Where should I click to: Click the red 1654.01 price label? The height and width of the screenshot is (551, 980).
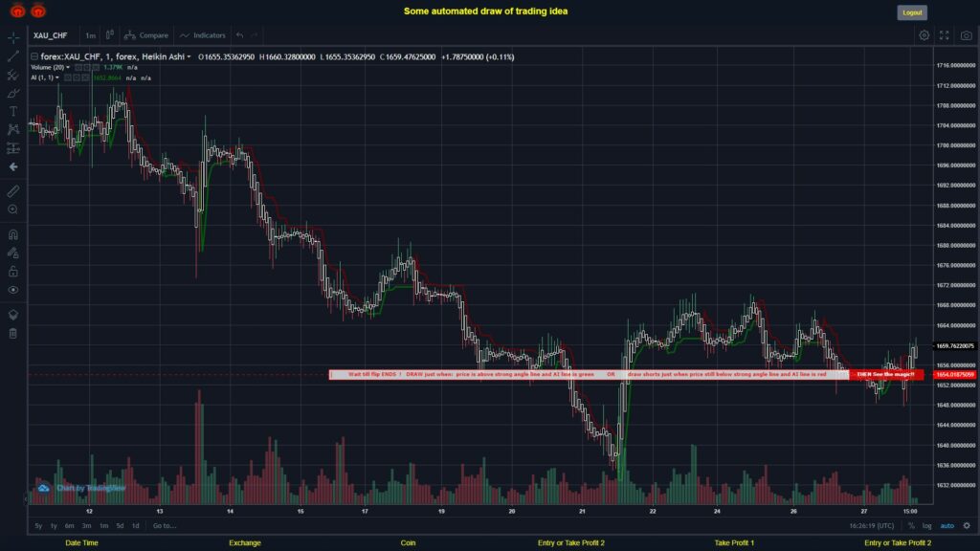pos(955,374)
